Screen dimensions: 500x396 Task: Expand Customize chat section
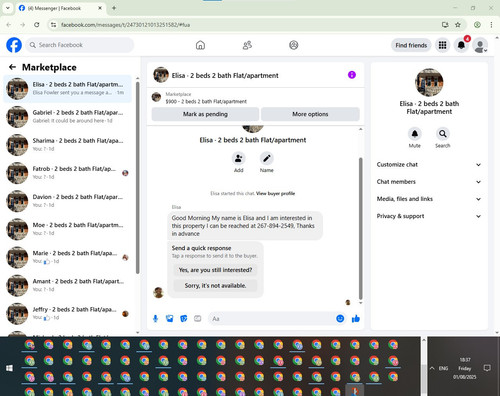point(429,165)
